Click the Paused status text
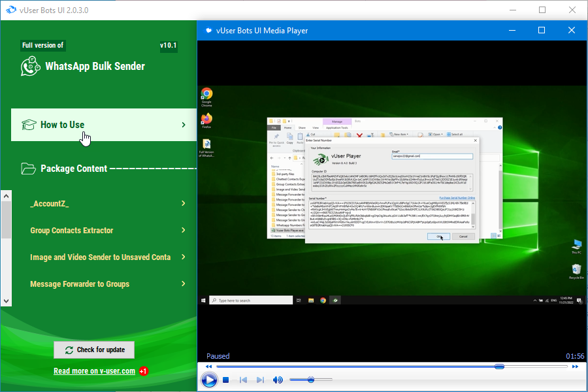Screen dimensions: 588x392 pyautogui.click(x=218, y=356)
